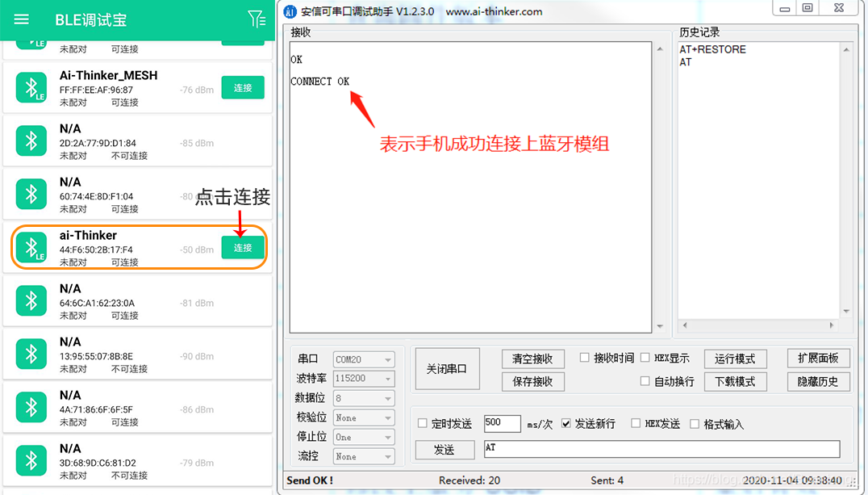
Task: Open the 校验位 parity dropdown
Action: pos(364,417)
